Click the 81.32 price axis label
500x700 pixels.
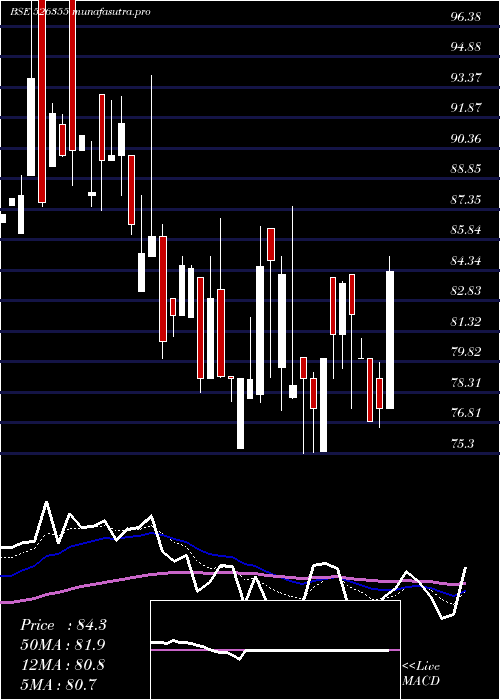[466, 321]
